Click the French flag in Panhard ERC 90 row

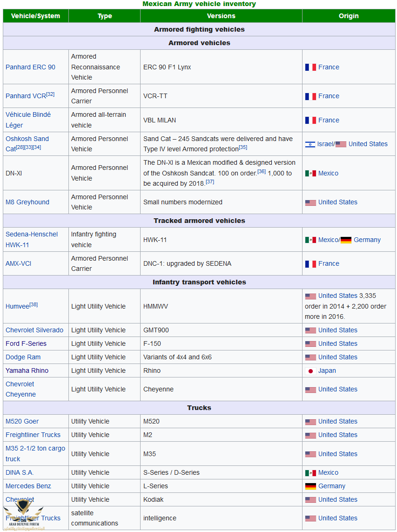pos(310,67)
